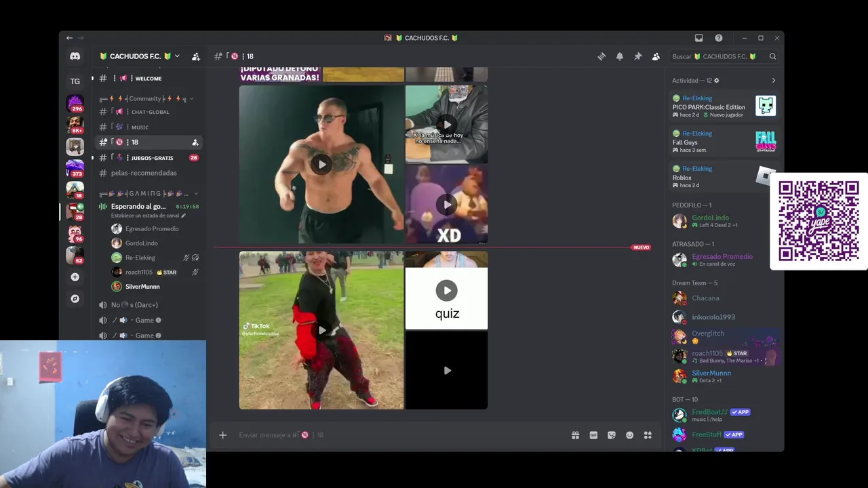Open the gift icon in message bar
This screenshot has height=488, width=868.
click(x=576, y=435)
